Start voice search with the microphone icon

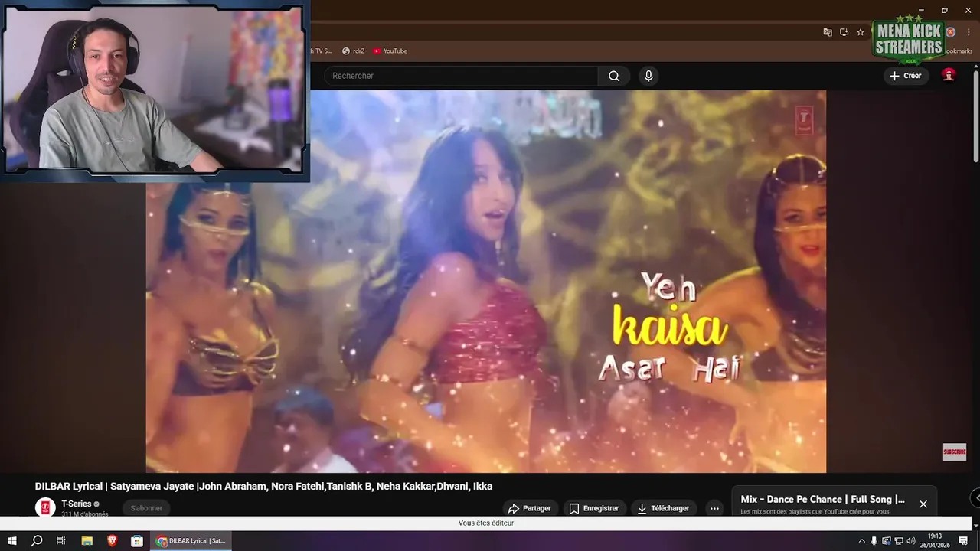(x=648, y=76)
